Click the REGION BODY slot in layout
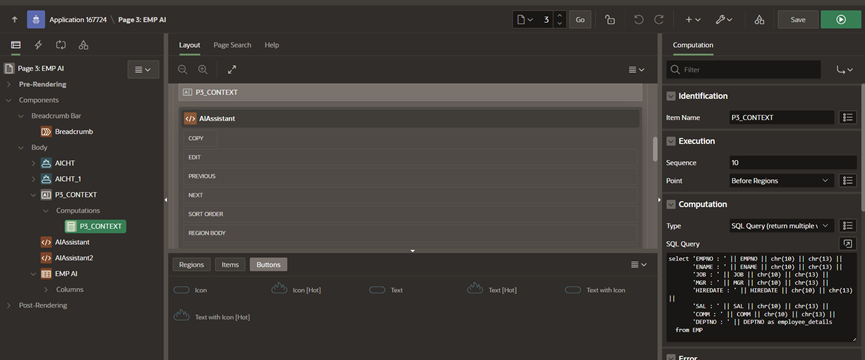This screenshot has height=360, width=865. (x=410, y=233)
